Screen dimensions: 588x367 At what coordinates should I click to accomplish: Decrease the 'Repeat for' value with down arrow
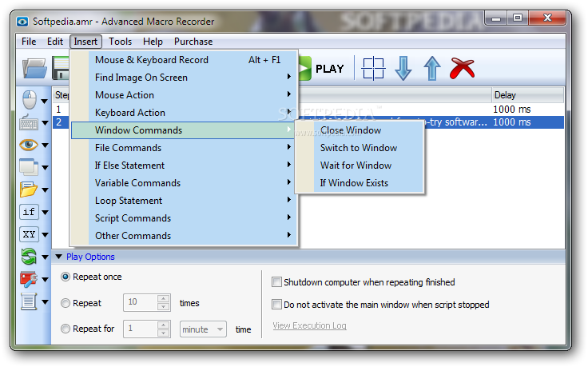pos(163,333)
